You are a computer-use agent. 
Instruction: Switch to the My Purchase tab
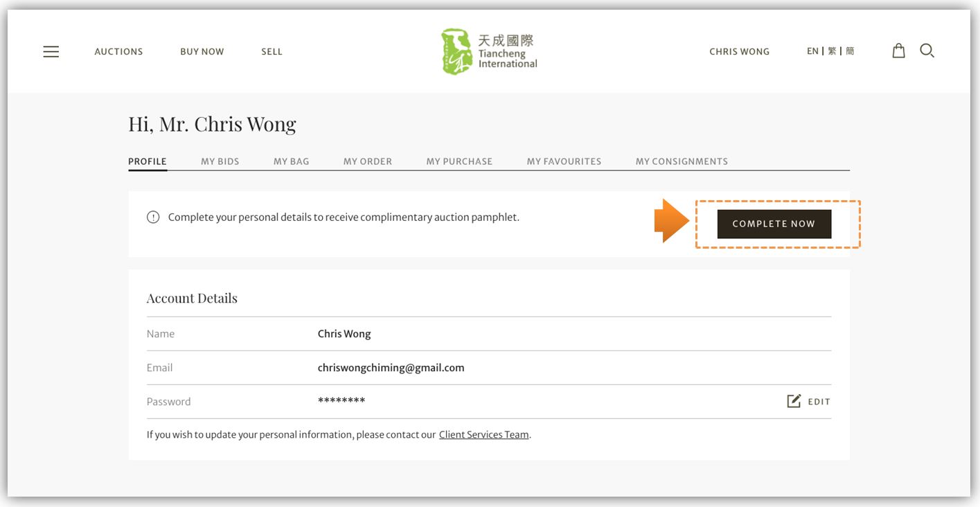pos(459,161)
